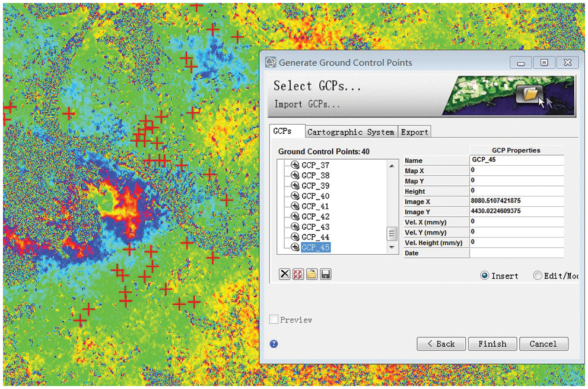
Task: Click the delete selected GCP icon
Action: point(285,274)
